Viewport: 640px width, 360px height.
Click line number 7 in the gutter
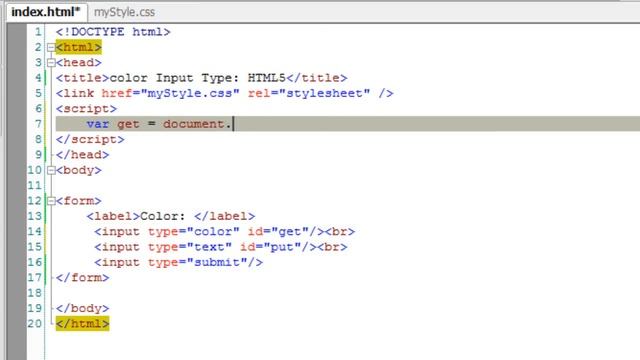pos(38,124)
